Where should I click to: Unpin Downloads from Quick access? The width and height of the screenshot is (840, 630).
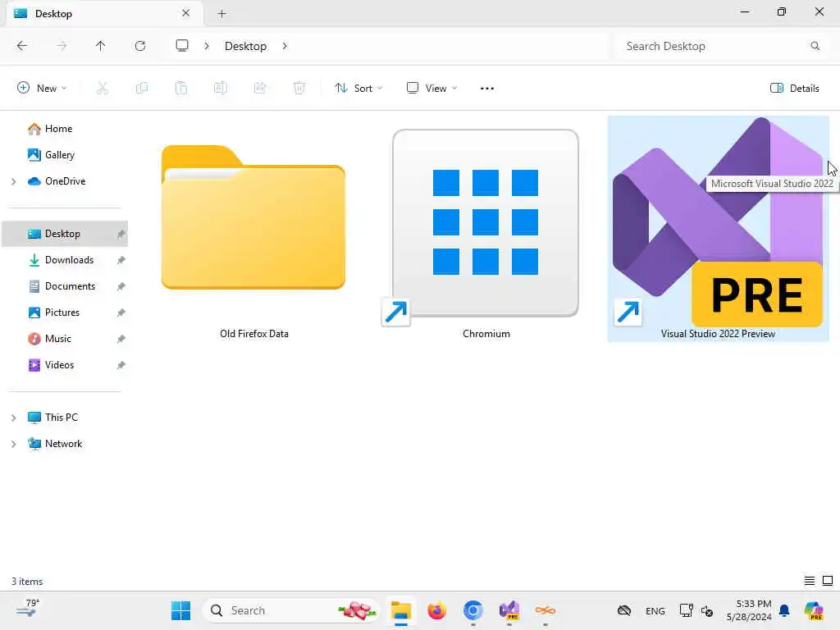(x=121, y=260)
